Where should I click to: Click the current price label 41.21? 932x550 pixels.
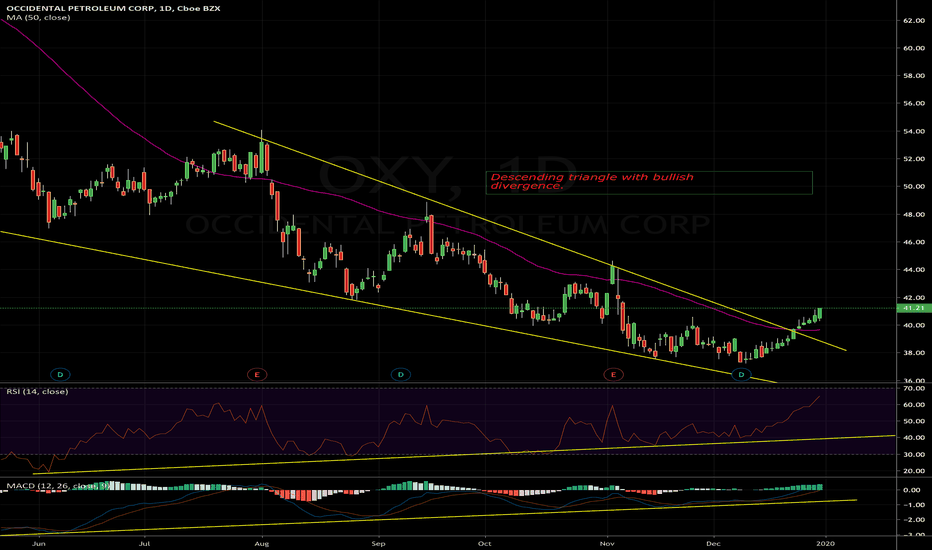pyautogui.click(x=914, y=308)
